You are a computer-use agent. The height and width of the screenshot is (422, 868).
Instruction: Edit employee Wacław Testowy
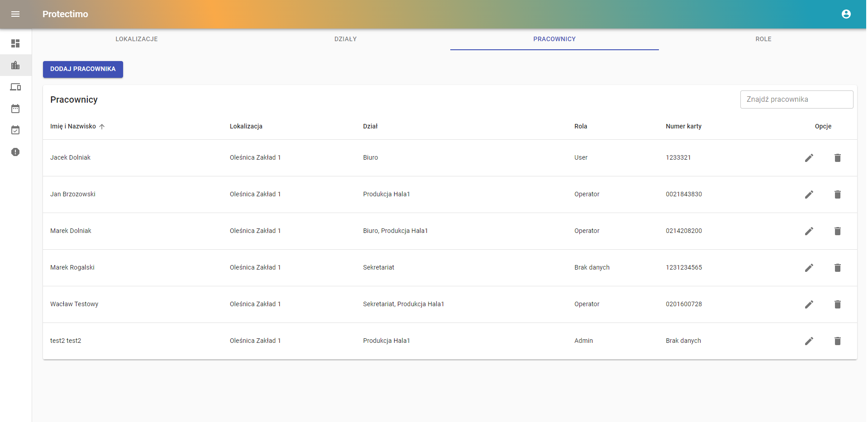pyautogui.click(x=809, y=304)
